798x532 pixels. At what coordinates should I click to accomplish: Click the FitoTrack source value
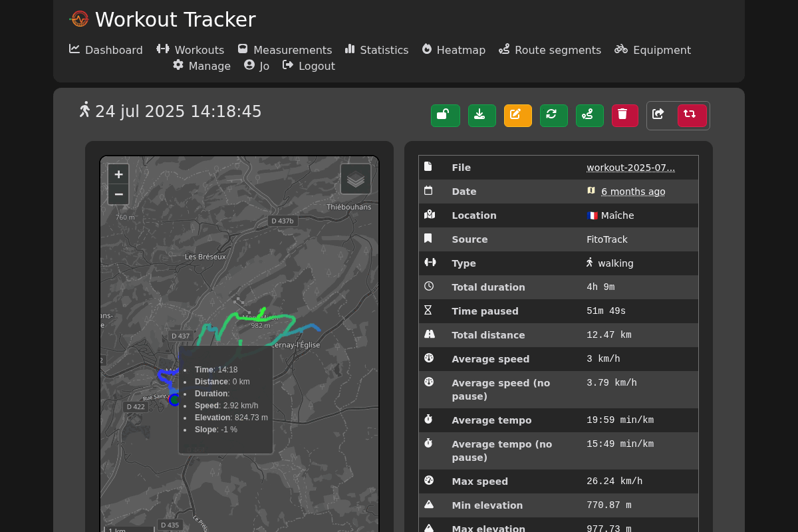tap(606, 239)
